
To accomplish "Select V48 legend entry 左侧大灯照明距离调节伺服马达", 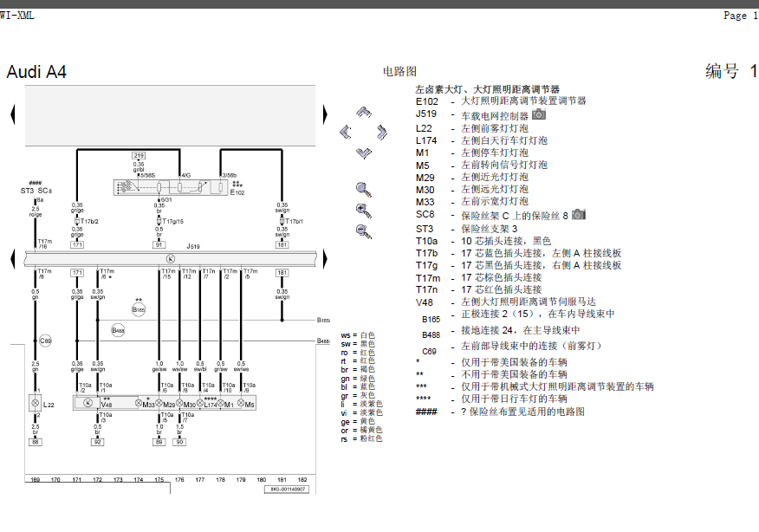I will (x=529, y=302).
